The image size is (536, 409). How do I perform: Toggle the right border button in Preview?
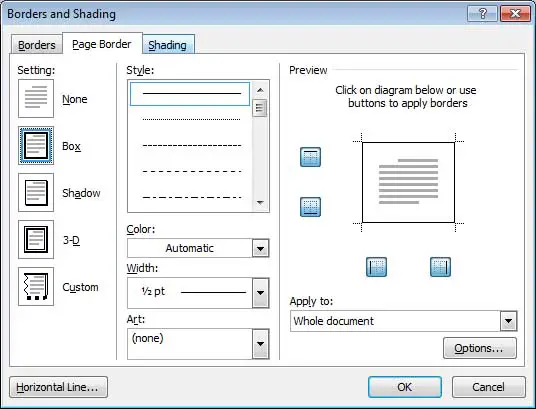click(440, 267)
